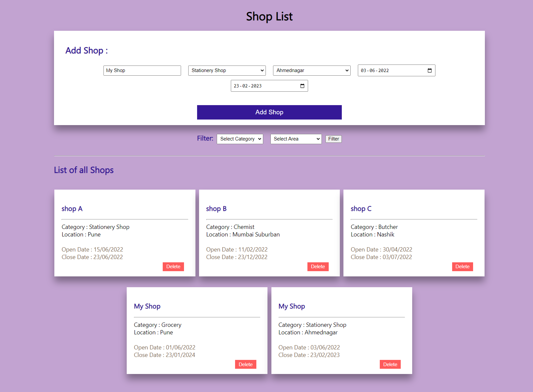533x392 pixels.
Task: Click Close Date : 23/02/2023 text
Action: (309, 355)
